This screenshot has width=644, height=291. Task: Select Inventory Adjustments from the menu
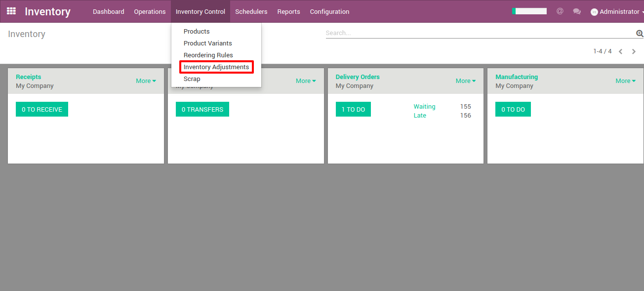point(216,67)
